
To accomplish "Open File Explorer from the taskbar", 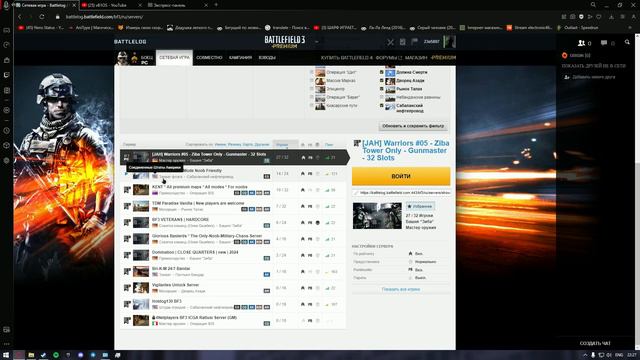I will [x=31, y=355].
